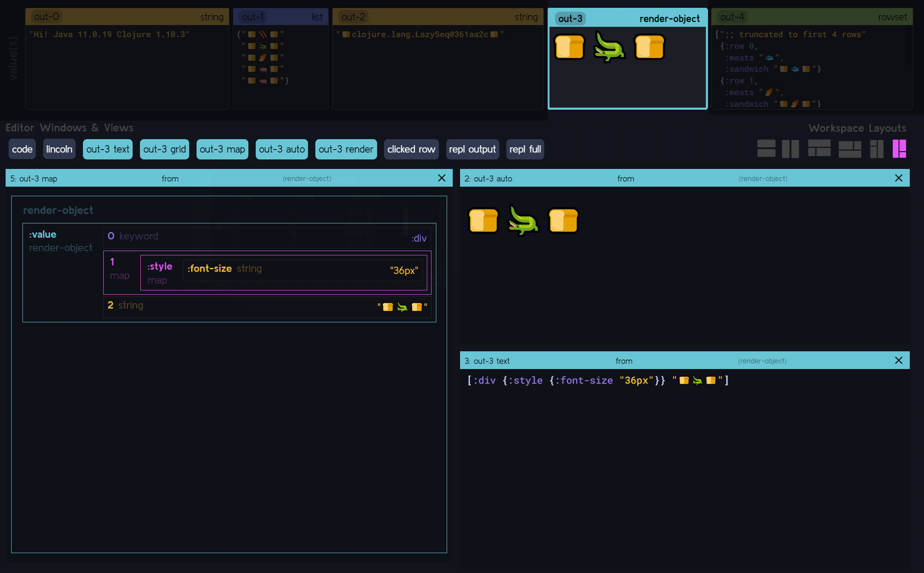Click the 'out-3 text' labeled button

pyautogui.click(x=108, y=148)
